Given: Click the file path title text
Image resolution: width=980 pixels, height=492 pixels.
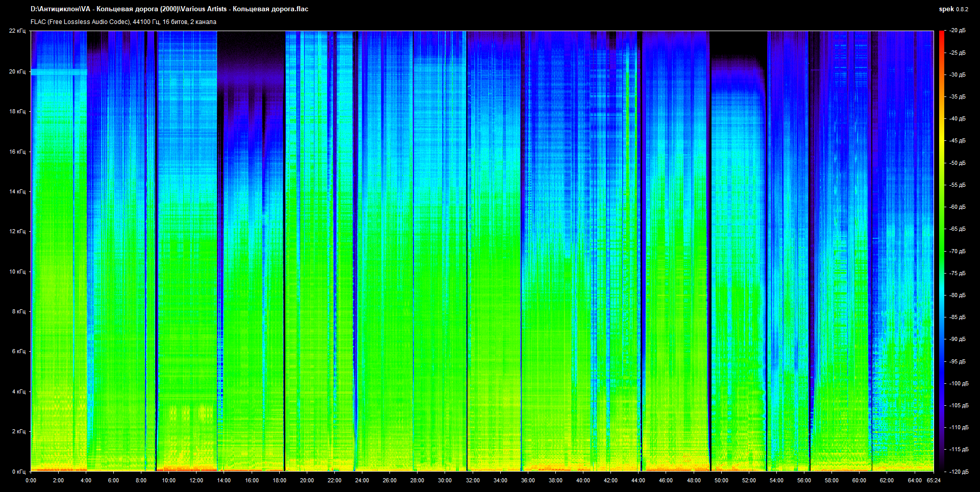Looking at the screenshot, I should [x=169, y=9].
